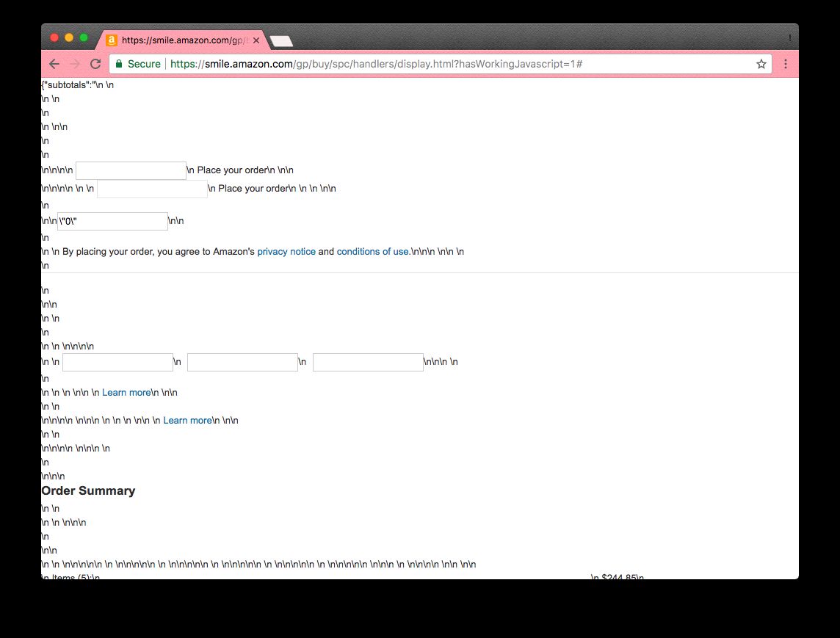Click the leftmost of the three adjacent inputs
Image resolution: width=840 pixels, height=638 pixels.
[x=117, y=362]
